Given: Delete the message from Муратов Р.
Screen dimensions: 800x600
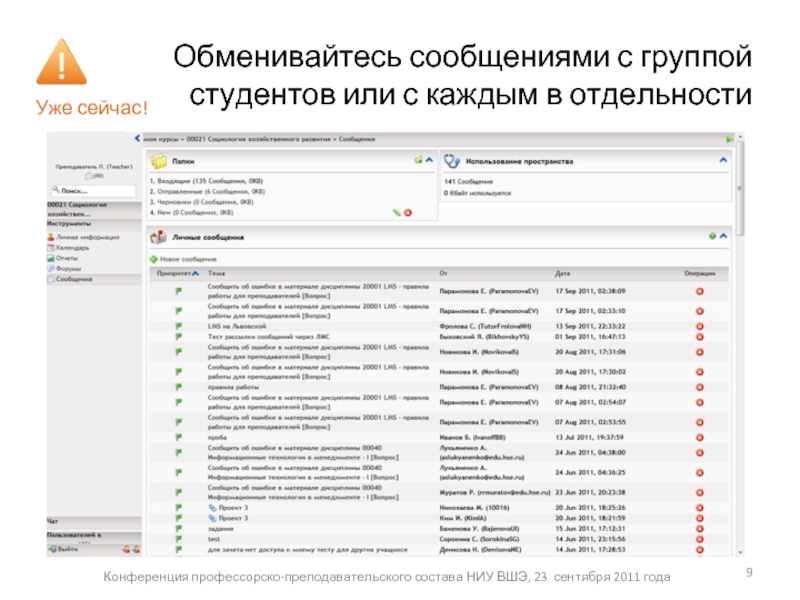Looking at the screenshot, I should (699, 493).
